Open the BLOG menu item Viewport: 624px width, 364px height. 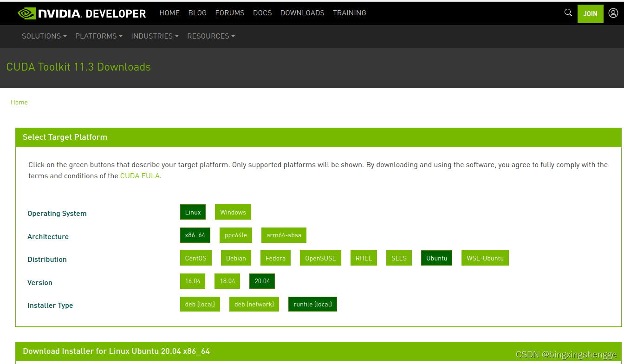[x=197, y=13]
